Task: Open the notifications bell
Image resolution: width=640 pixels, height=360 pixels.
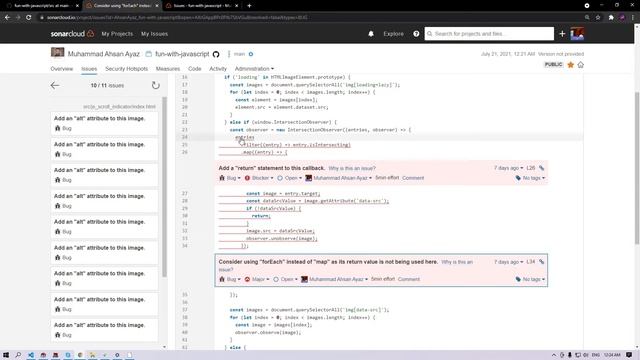Action: 371,34
